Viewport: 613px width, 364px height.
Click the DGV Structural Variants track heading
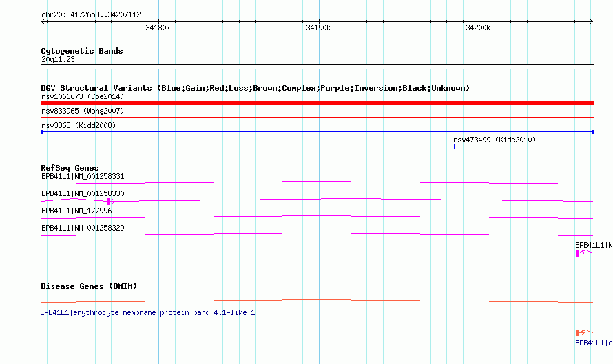click(255, 88)
